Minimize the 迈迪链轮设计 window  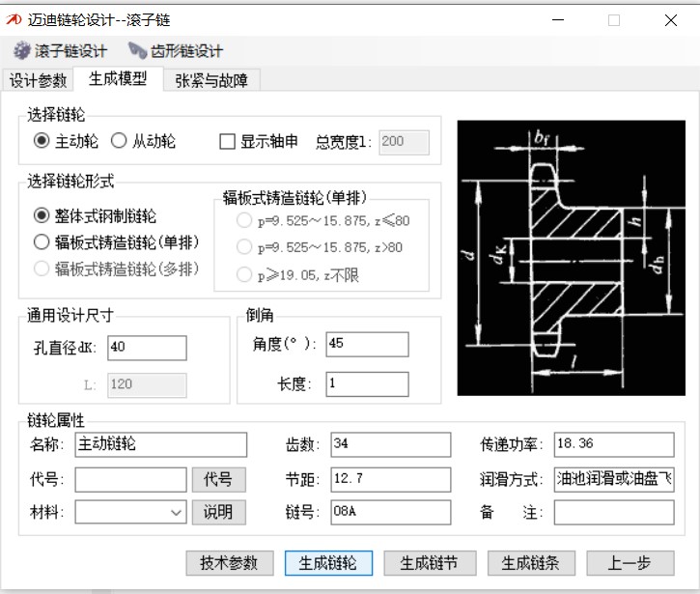[558, 19]
